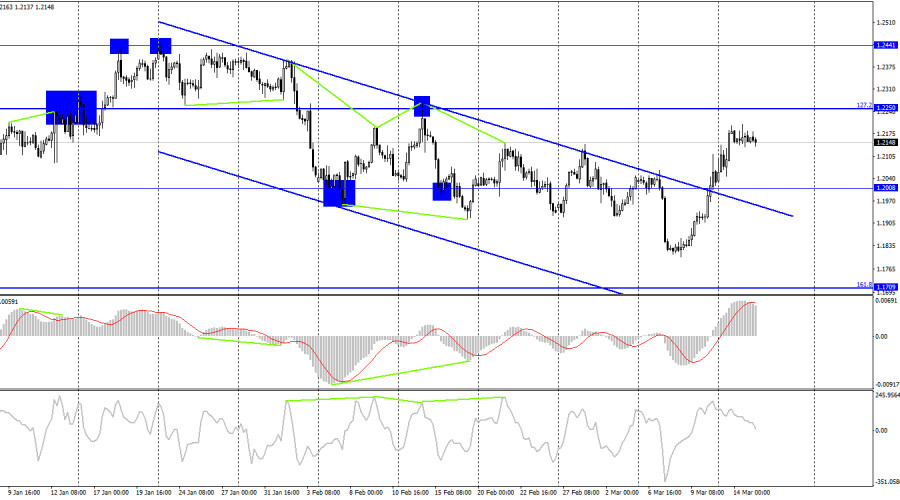The image size is (900, 500).
Task: Click the 1.1970 price axis value
Action: [x=886, y=201]
